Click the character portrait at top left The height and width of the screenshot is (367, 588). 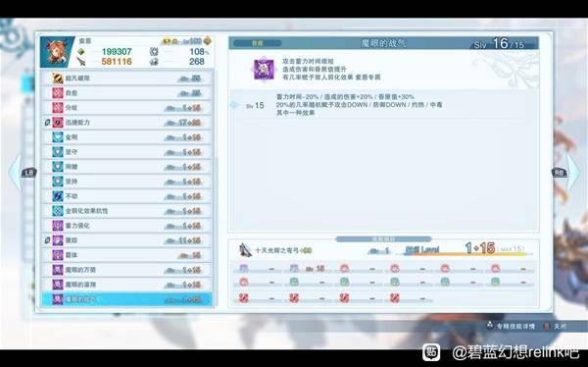57,52
